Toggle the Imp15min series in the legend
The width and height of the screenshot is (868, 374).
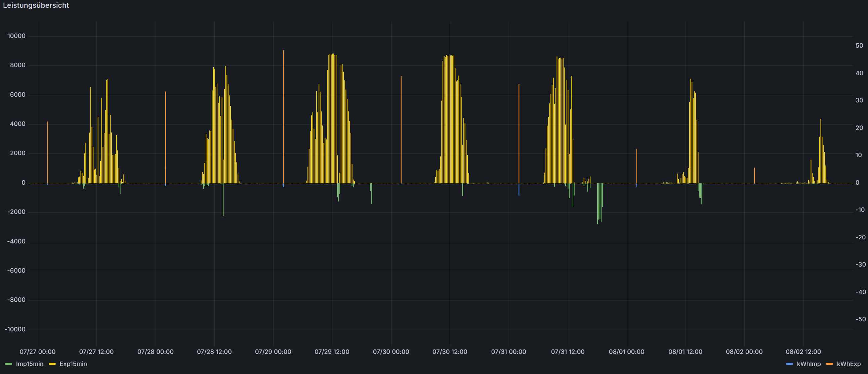(30, 364)
